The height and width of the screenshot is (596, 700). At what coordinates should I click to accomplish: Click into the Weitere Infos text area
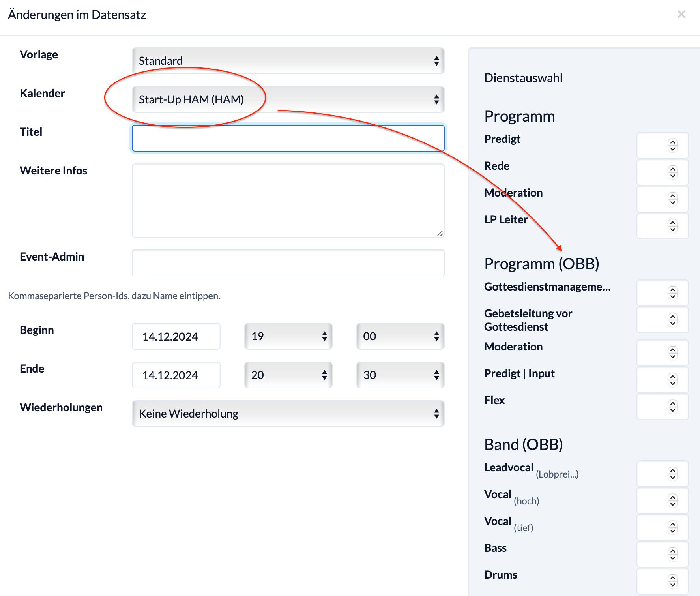tap(288, 201)
